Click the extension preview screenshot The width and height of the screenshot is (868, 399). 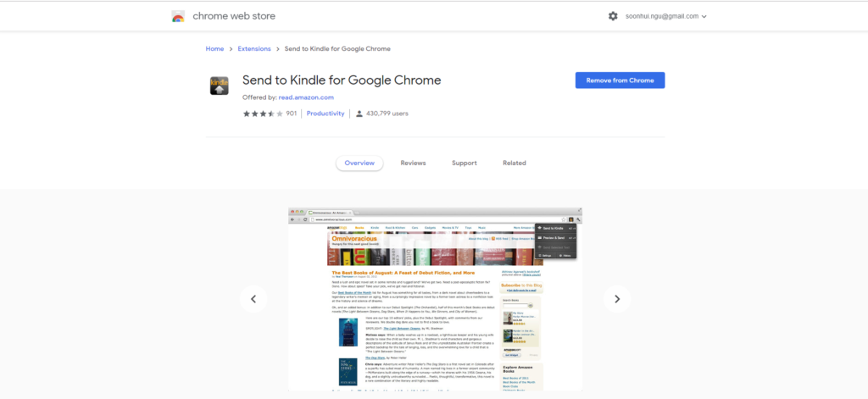click(435, 299)
